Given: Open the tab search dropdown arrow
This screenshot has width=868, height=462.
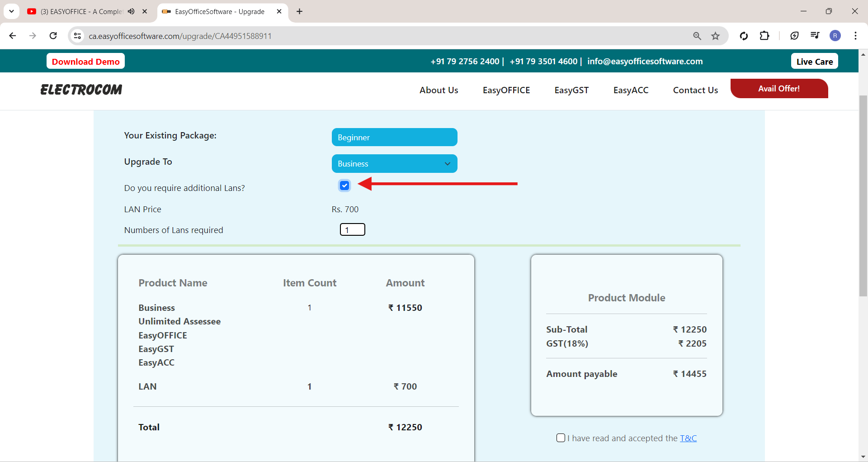Looking at the screenshot, I should point(11,11).
